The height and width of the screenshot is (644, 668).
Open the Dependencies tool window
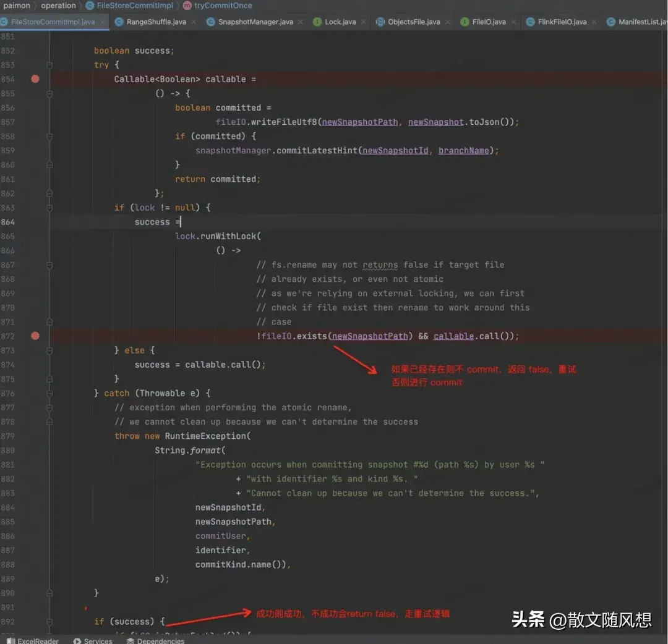tap(155, 640)
